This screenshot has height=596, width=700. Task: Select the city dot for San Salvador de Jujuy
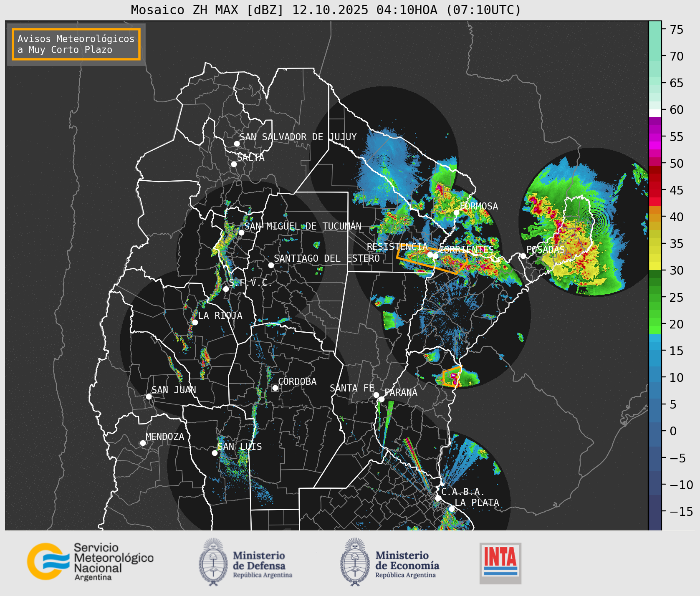click(x=237, y=144)
